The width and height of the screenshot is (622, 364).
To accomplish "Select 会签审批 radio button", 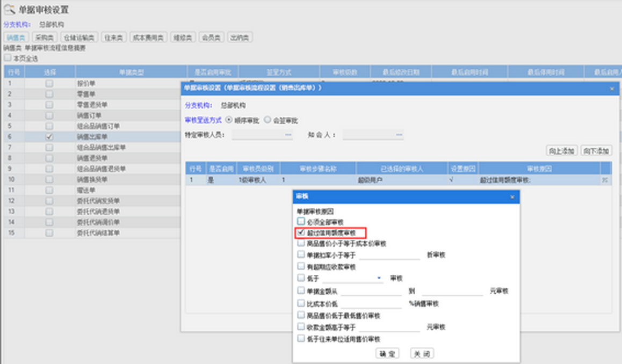I will 267,121.
